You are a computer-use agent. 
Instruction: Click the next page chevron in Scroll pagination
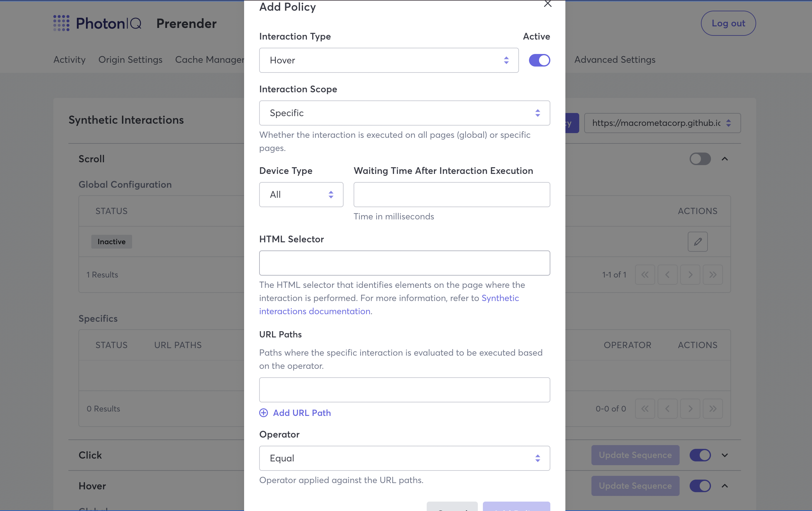point(690,275)
